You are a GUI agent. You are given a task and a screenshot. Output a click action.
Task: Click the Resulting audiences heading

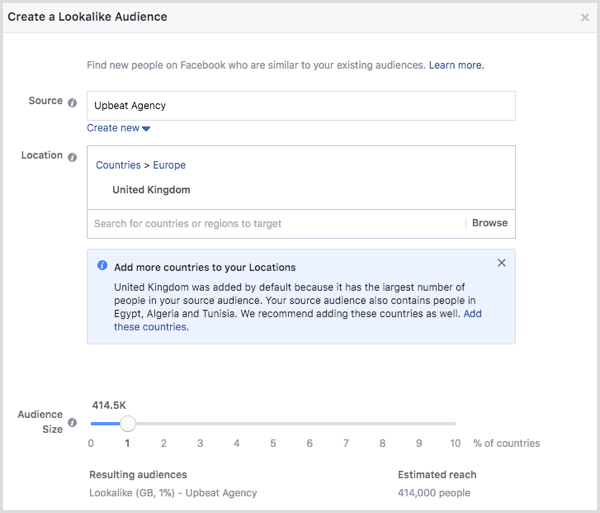click(138, 475)
